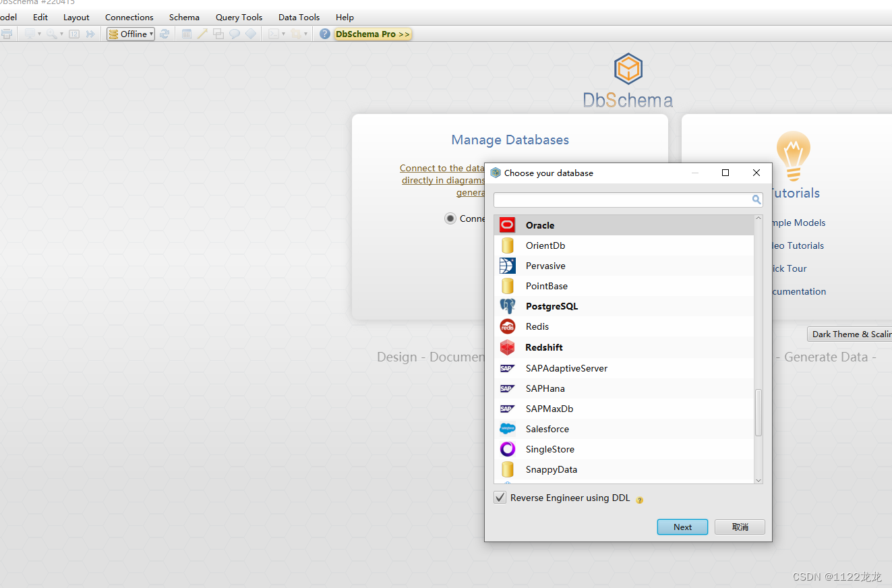This screenshot has height=588, width=892.
Task: Click the magnifier icon in search box
Action: [756, 200]
